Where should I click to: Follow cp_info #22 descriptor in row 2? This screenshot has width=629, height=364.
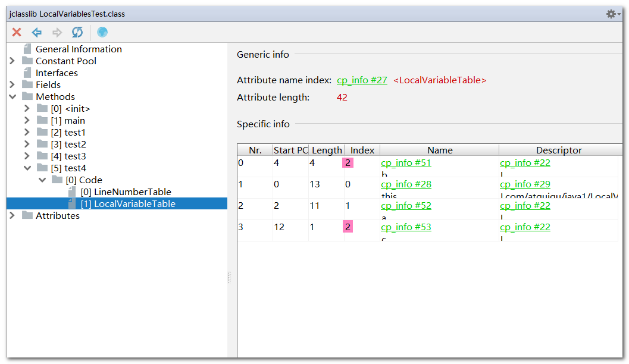[525, 206]
